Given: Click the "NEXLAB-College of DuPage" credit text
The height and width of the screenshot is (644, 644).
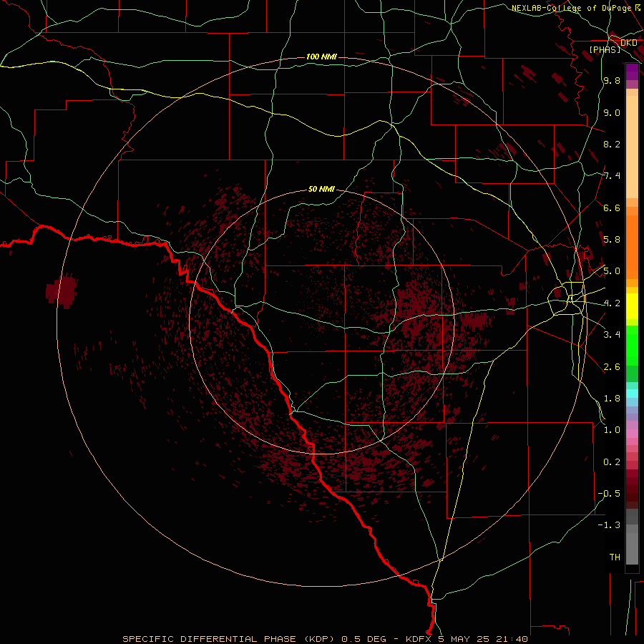Looking at the screenshot, I should tap(571, 8).
